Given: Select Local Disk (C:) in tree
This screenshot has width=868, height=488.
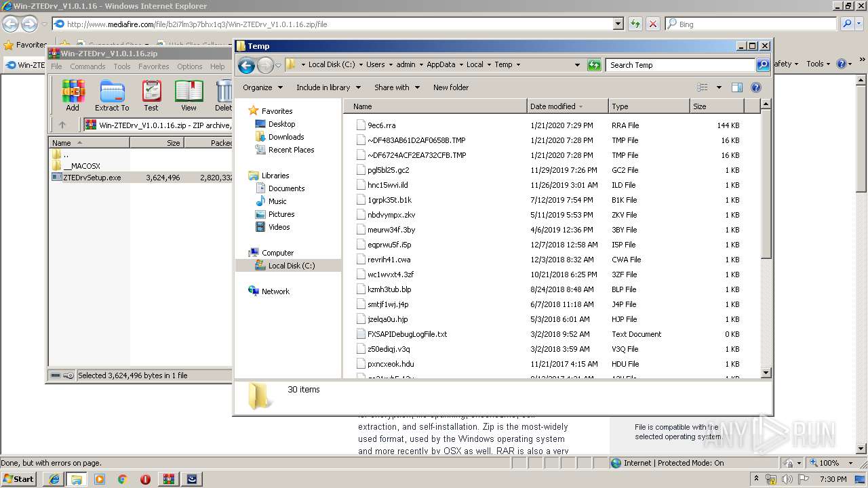Looking at the screenshot, I should (x=292, y=266).
